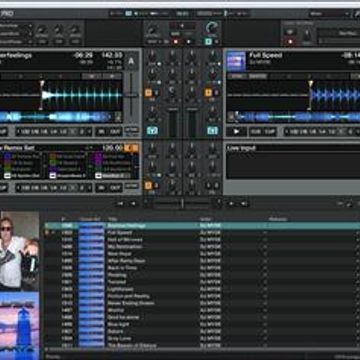Click loop size right arrow on Deck A
This screenshot has height=360, width=360.
[x=89, y=132]
